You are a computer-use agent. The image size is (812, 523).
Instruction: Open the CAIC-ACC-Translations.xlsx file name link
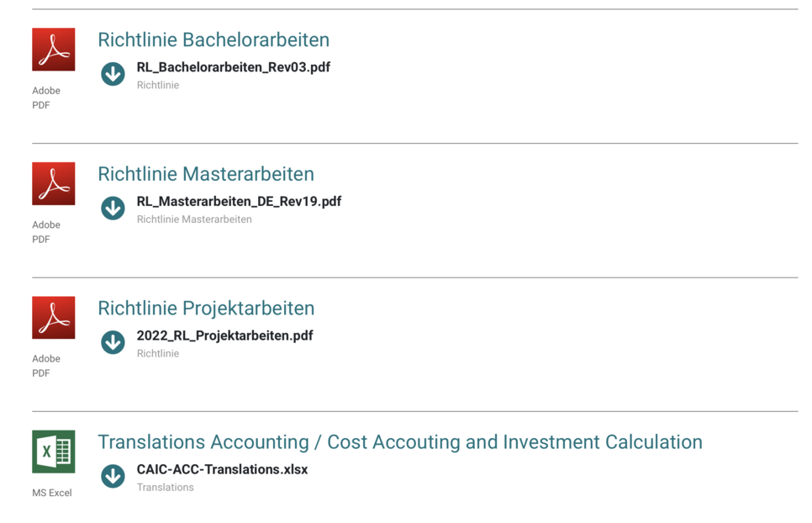click(x=222, y=469)
